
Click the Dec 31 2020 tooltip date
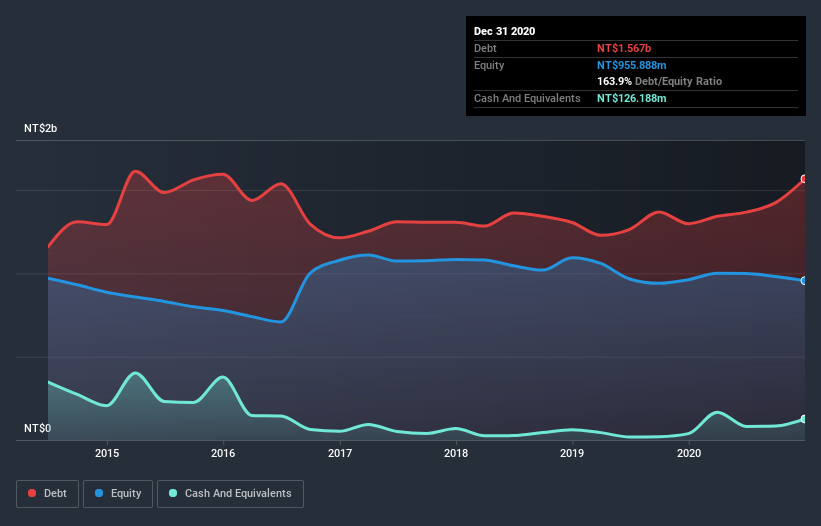pos(504,31)
